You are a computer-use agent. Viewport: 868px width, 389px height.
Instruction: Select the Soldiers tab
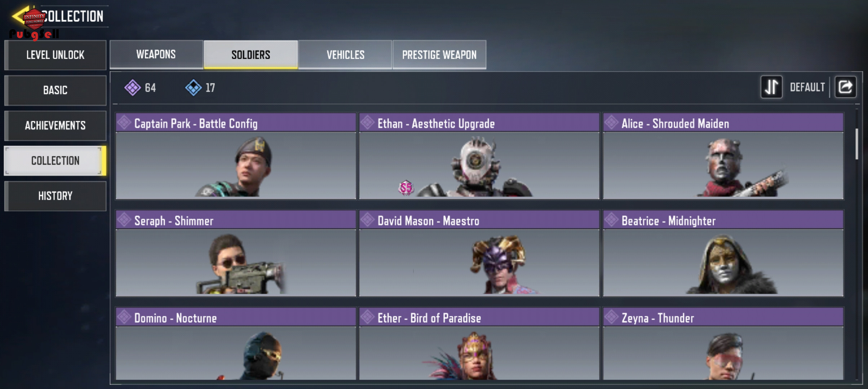(251, 54)
